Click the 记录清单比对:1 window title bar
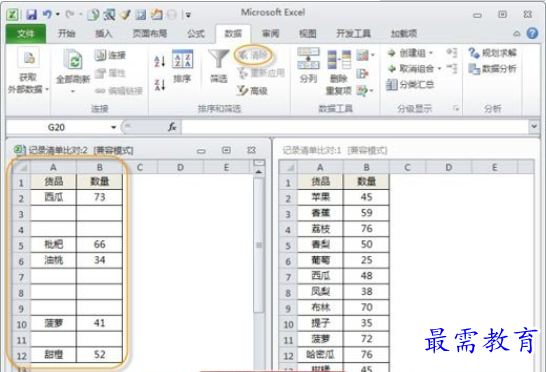Image resolution: width=546 pixels, height=372 pixels. coord(406,150)
